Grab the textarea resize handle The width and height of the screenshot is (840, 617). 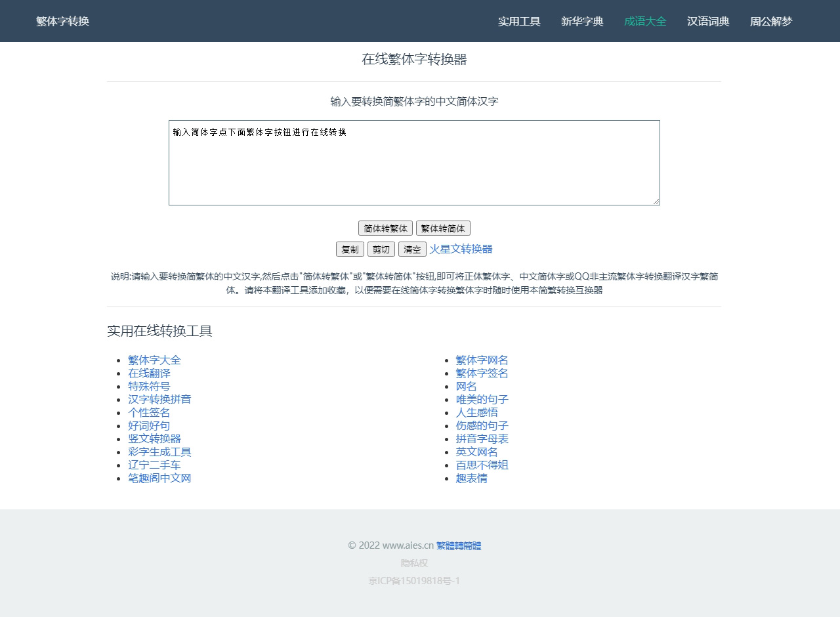(656, 201)
